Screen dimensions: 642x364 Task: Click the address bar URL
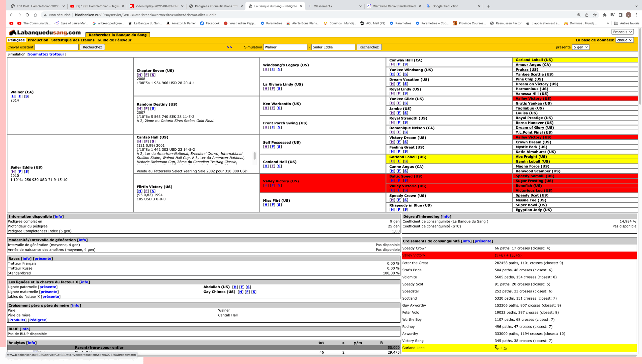(x=146, y=15)
